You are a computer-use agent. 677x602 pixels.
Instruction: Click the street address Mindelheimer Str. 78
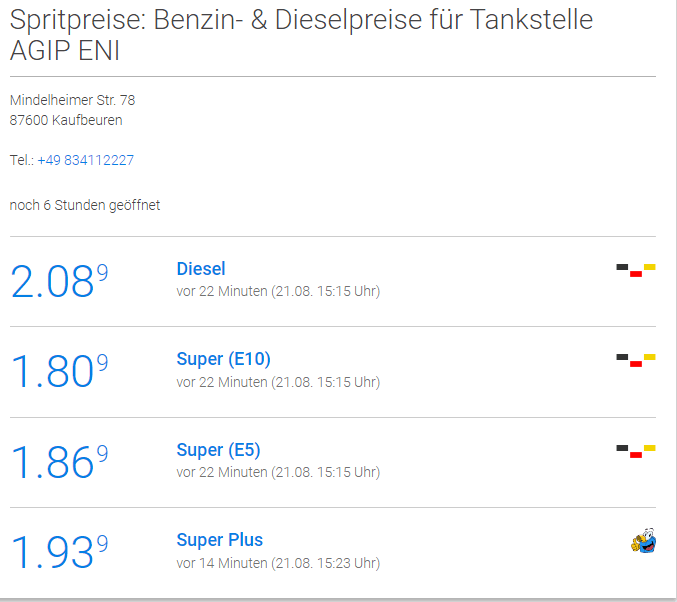point(73,100)
